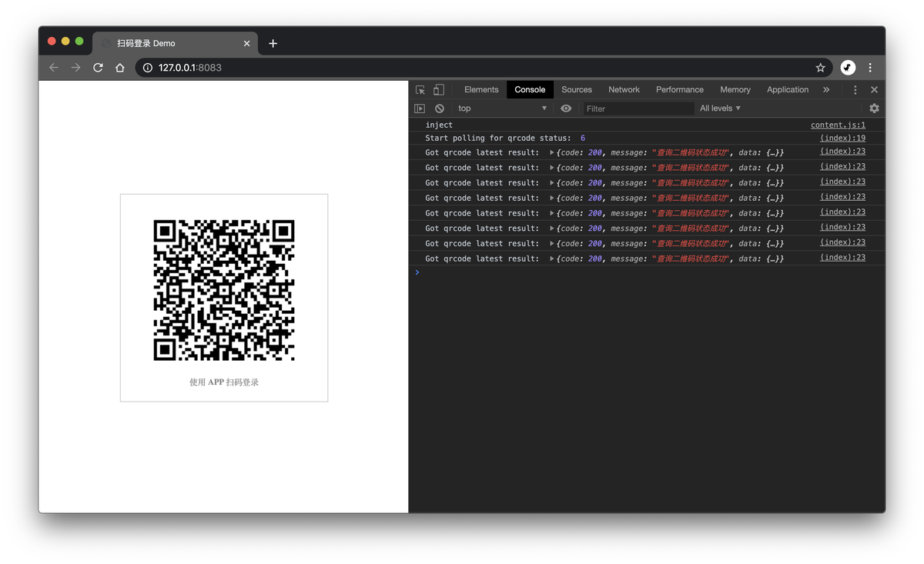Open the Sources tab
The height and width of the screenshot is (564, 924).
[x=577, y=90]
